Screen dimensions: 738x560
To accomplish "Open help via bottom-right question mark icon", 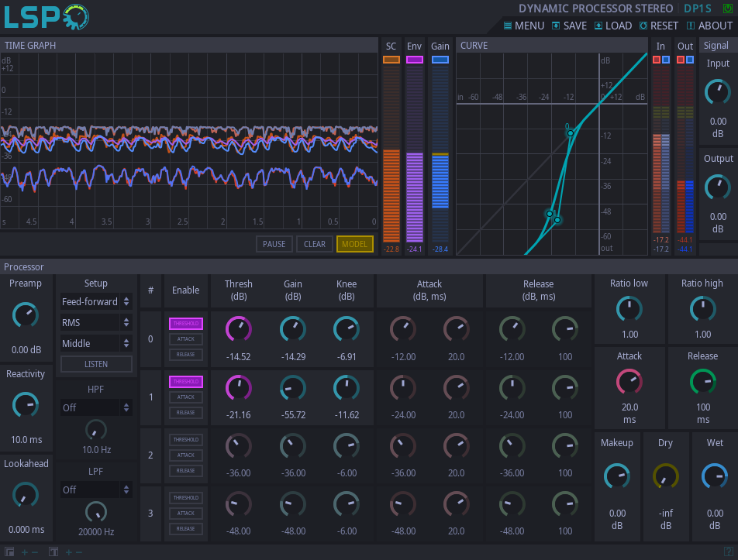I will 728,551.
